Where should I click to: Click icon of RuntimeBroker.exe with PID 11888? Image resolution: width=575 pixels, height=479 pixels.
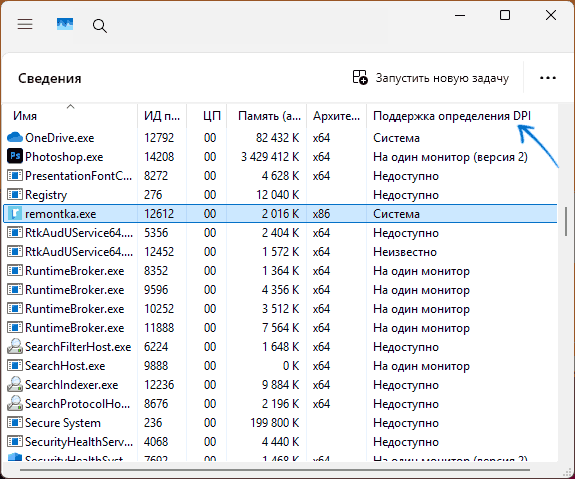click(x=15, y=328)
